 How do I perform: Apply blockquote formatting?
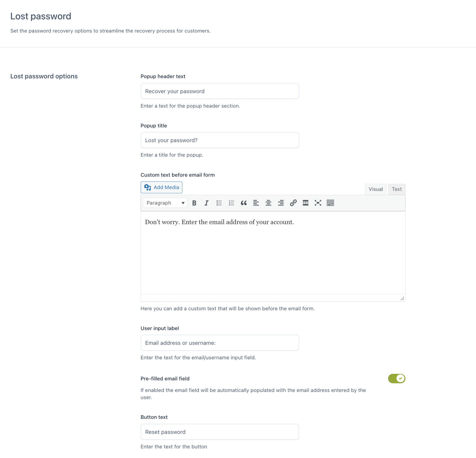[244, 203]
